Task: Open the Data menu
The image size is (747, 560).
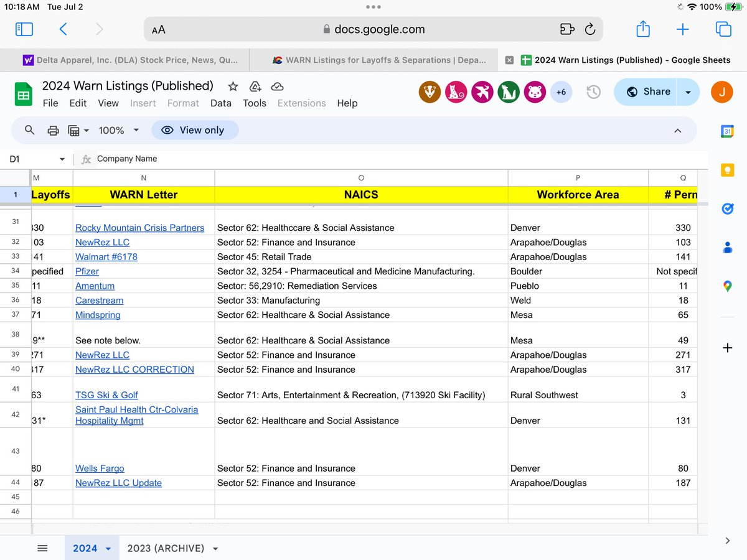Action: point(221,103)
